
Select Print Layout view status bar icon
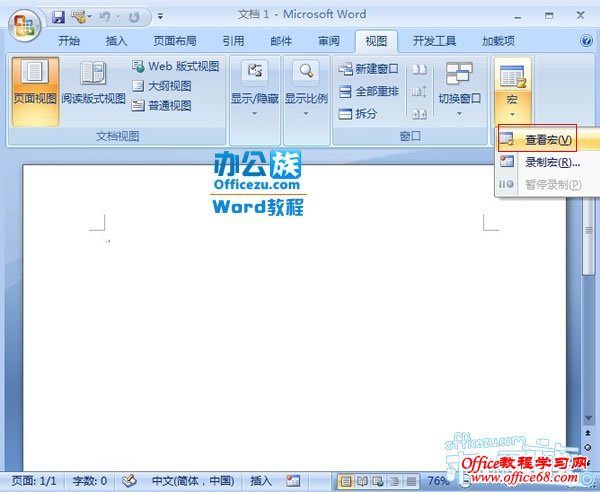point(346,481)
